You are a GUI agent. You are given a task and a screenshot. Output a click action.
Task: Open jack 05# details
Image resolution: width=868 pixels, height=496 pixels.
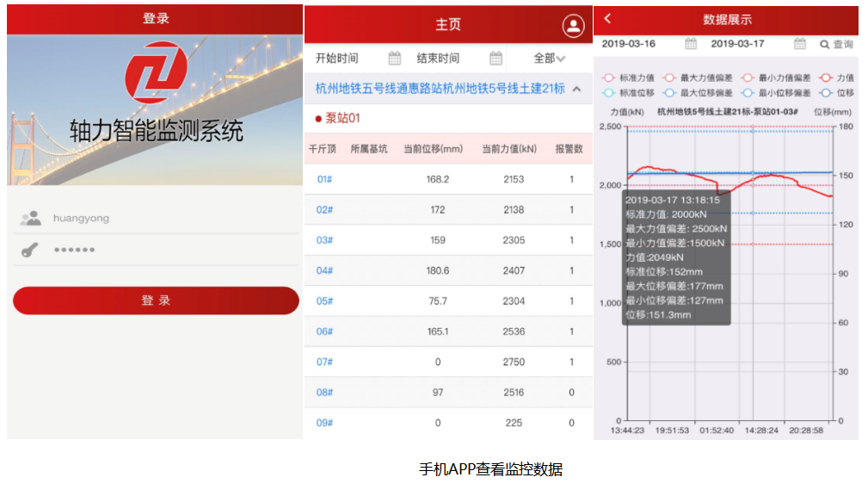[x=324, y=301]
